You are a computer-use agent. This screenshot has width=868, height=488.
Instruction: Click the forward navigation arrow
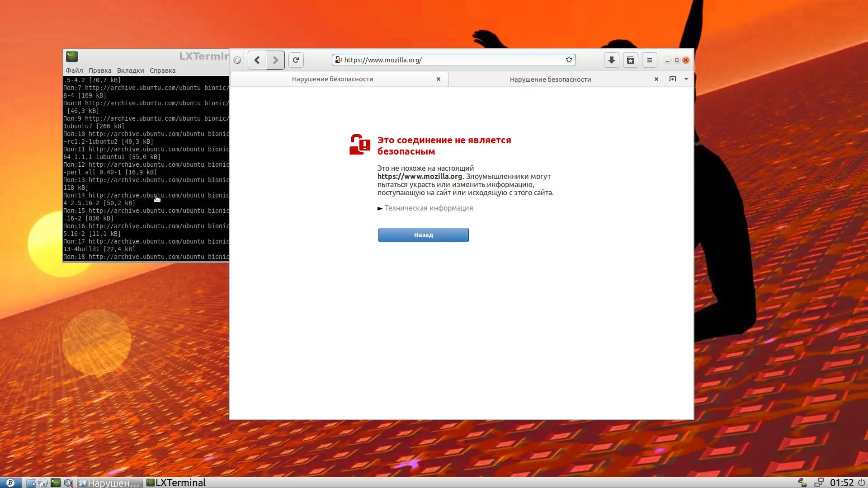pos(275,60)
